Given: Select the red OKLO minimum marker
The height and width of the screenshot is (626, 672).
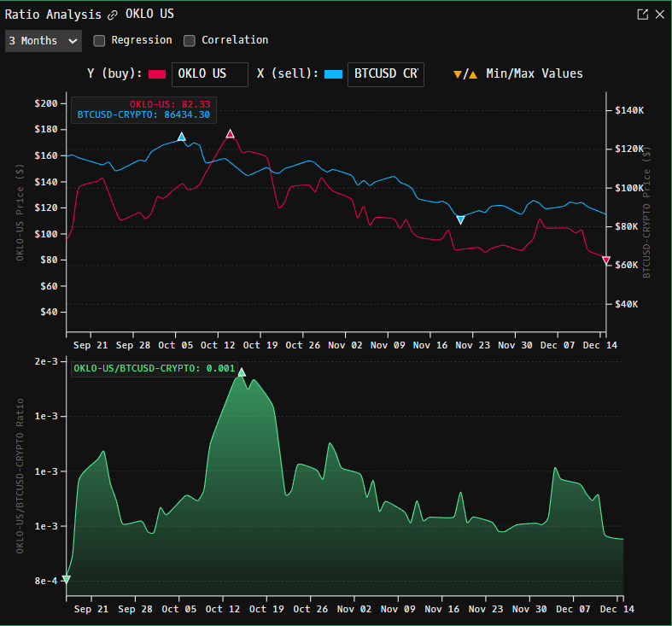Looking at the screenshot, I should 606,260.
